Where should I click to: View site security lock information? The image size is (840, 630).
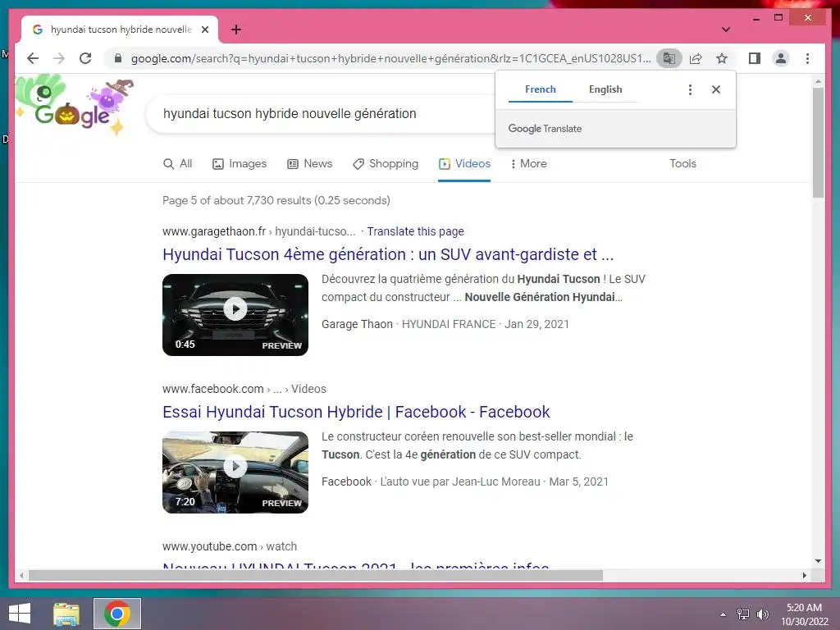coord(118,58)
